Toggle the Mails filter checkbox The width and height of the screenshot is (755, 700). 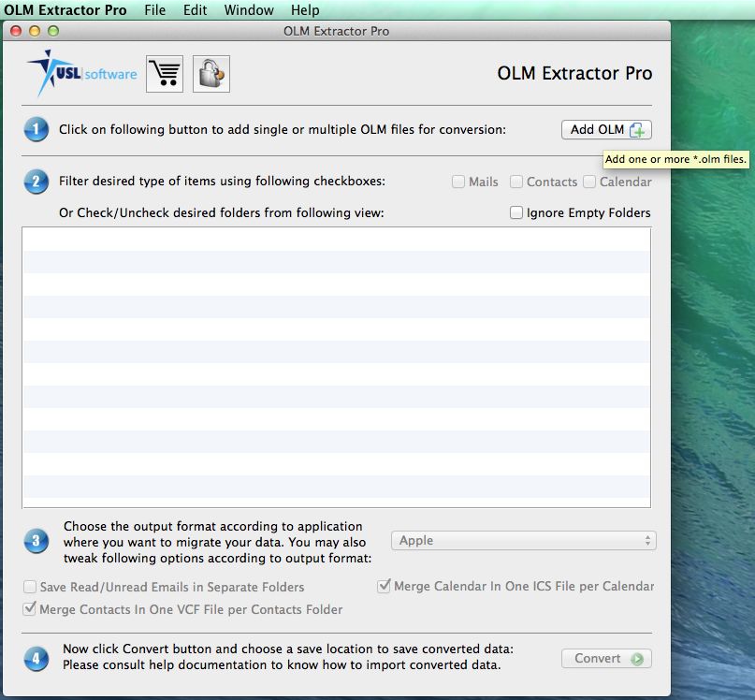pos(458,182)
